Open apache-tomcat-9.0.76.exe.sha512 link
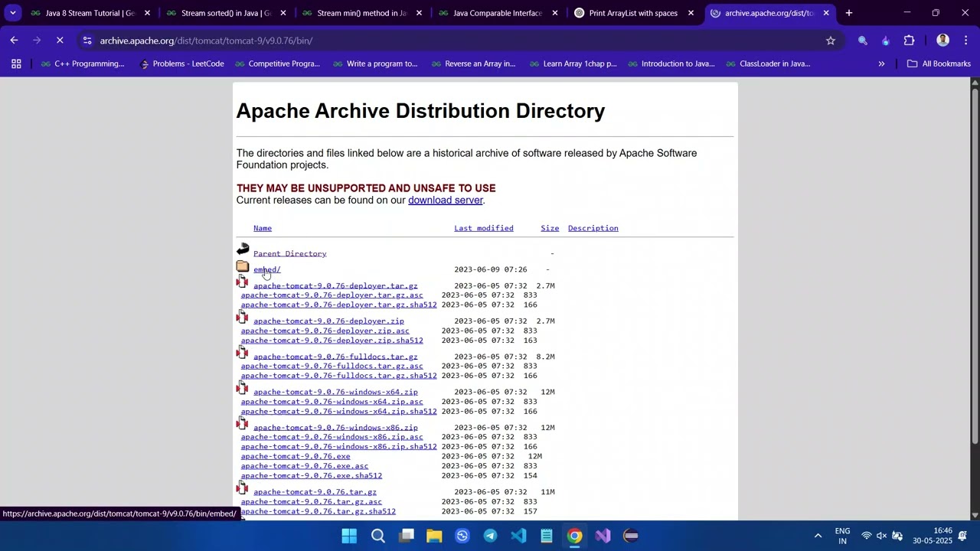980x551 pixels. (312, 476)
